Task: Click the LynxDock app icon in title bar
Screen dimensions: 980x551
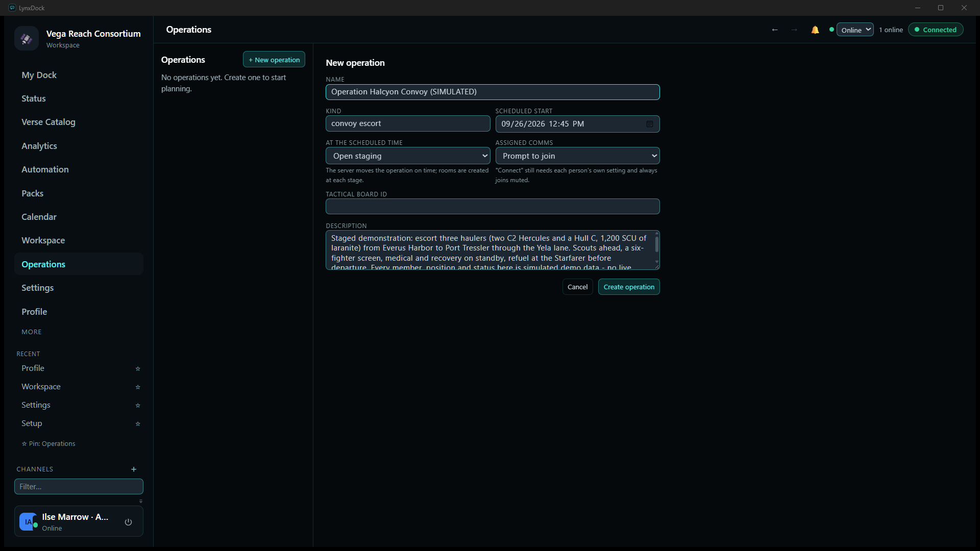Action: (12, 8)
